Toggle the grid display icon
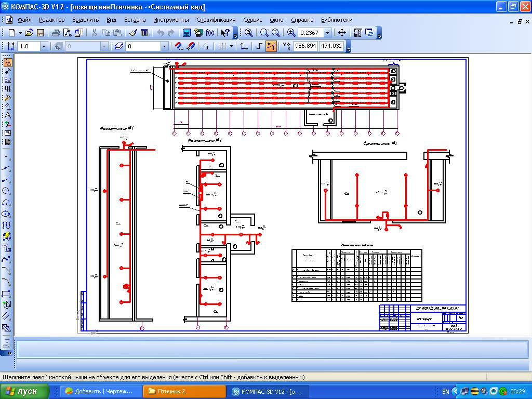 222,46
